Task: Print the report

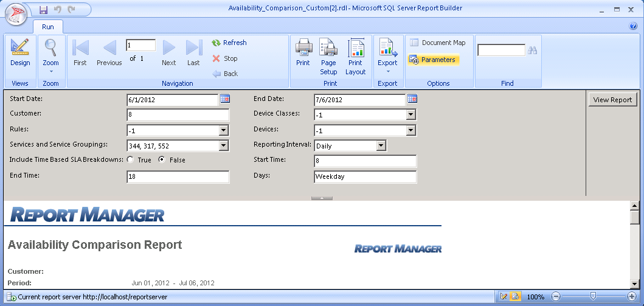Action: pyautogui.click(x=303, y=53)
